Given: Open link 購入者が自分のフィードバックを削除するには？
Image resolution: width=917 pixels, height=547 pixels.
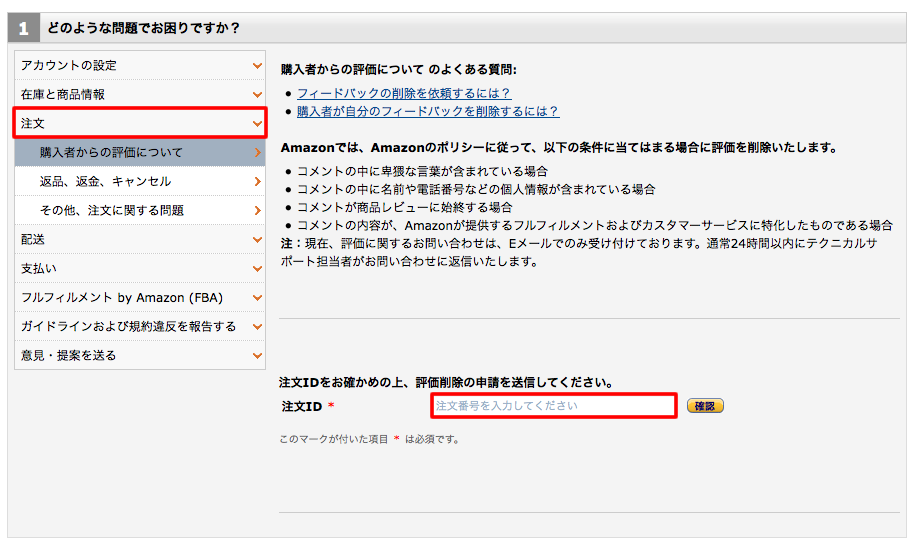Looking at the screenshot, I should [x=428, y=112].
